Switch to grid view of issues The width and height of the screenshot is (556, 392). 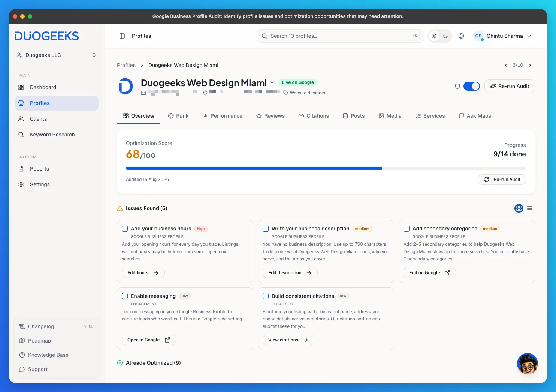tap(519, 208)
